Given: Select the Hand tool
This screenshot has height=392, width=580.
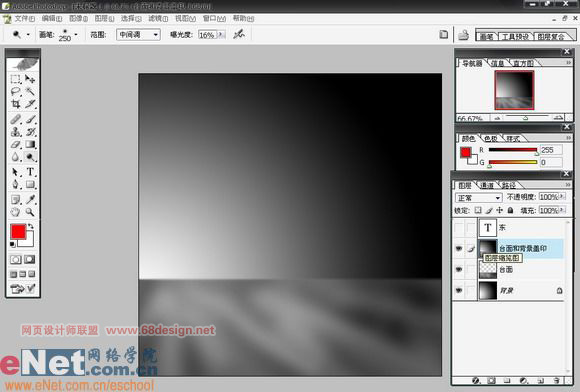Looking at the screenshot, I should pyautogui.click(x=16, y=212).
